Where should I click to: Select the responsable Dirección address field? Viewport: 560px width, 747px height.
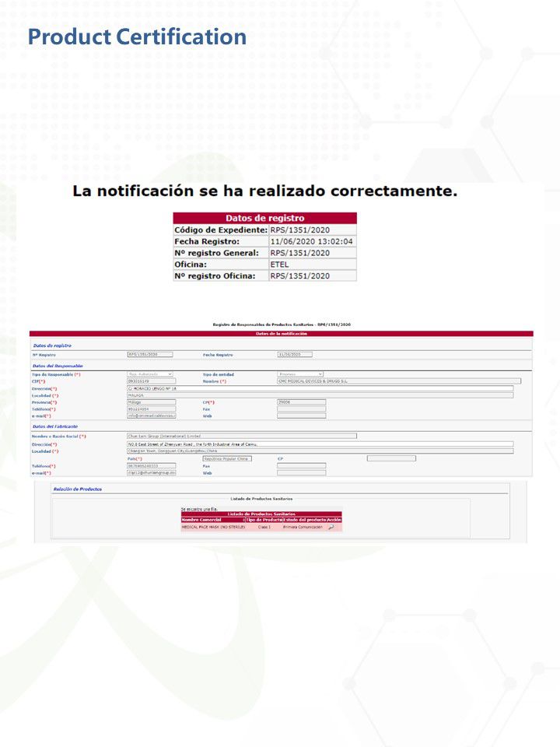click(320, 389)
